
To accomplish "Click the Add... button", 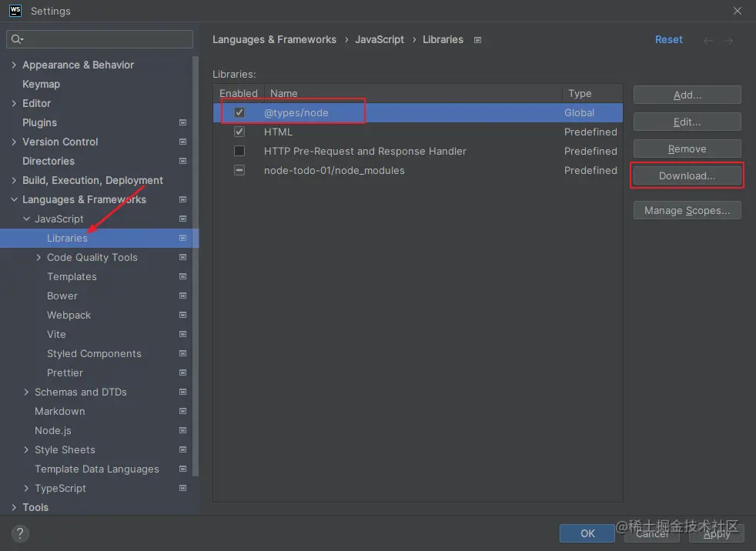I will click(687, 95).
